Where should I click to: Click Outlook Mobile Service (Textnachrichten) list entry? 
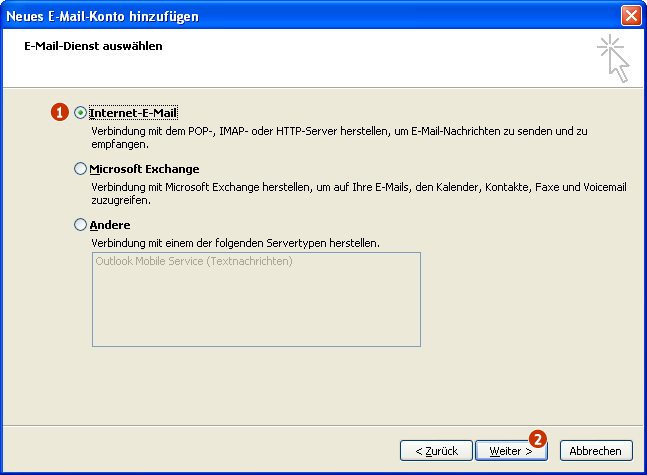tap(194, 261)
